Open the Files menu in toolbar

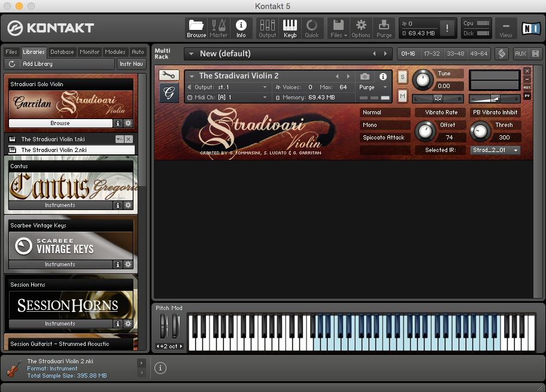point(338,29)
